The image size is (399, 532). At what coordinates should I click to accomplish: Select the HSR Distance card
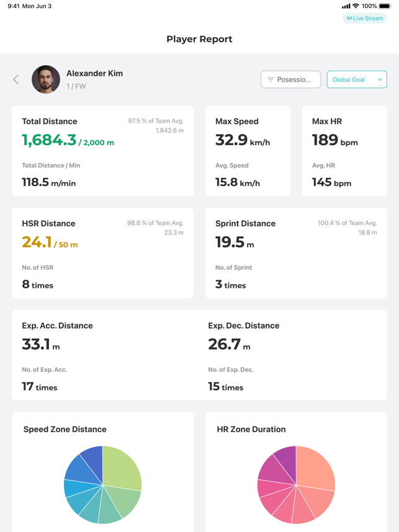pyautogui.click(x=102, y=253)
